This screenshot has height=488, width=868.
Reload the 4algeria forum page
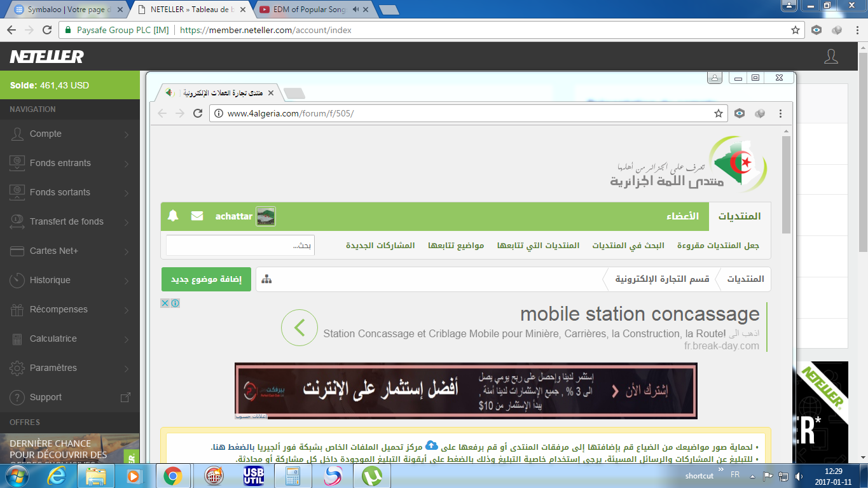[x=198, y=113]
